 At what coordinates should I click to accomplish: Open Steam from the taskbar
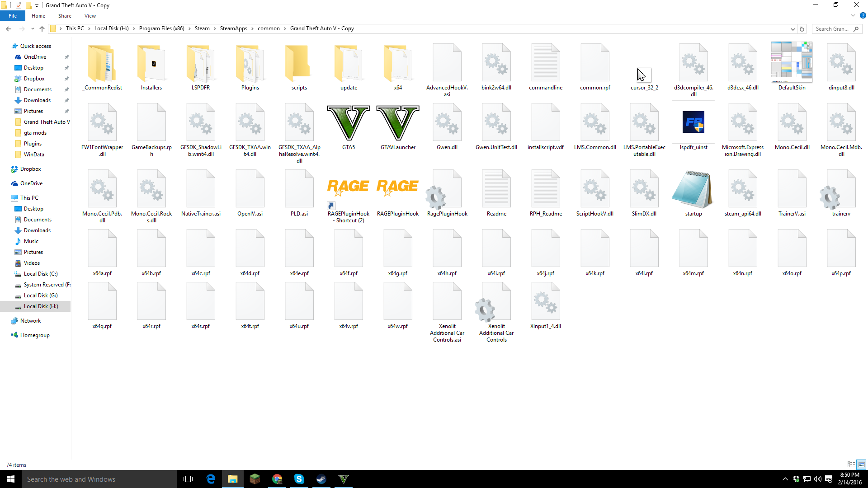pos(321,479)
